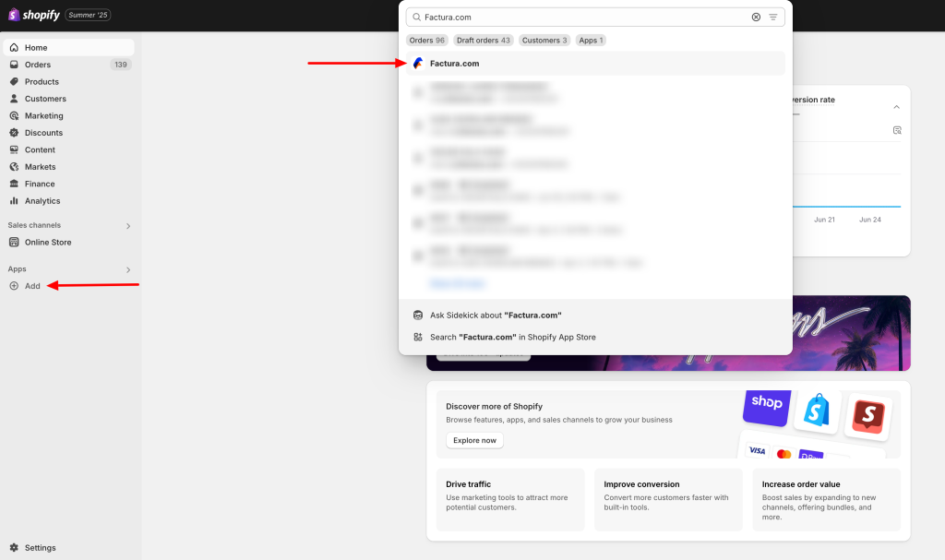Click the Shopify logo
This screenshot has width=945, height=560.
point(34,15)
